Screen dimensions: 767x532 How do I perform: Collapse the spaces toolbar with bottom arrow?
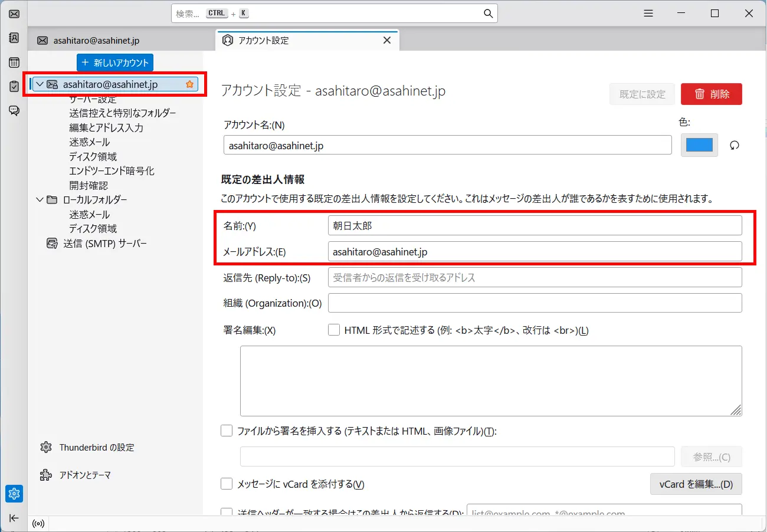tap(14, 518)
